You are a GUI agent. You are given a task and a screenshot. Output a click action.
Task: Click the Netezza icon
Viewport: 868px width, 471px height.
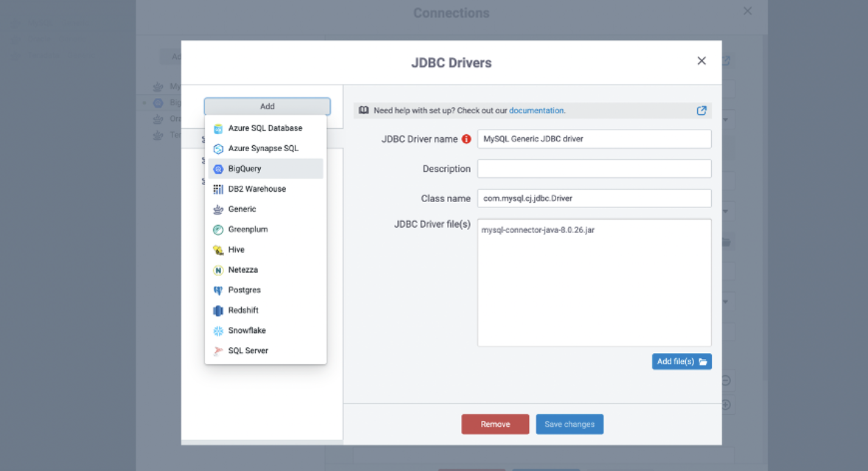click(218, 270)
